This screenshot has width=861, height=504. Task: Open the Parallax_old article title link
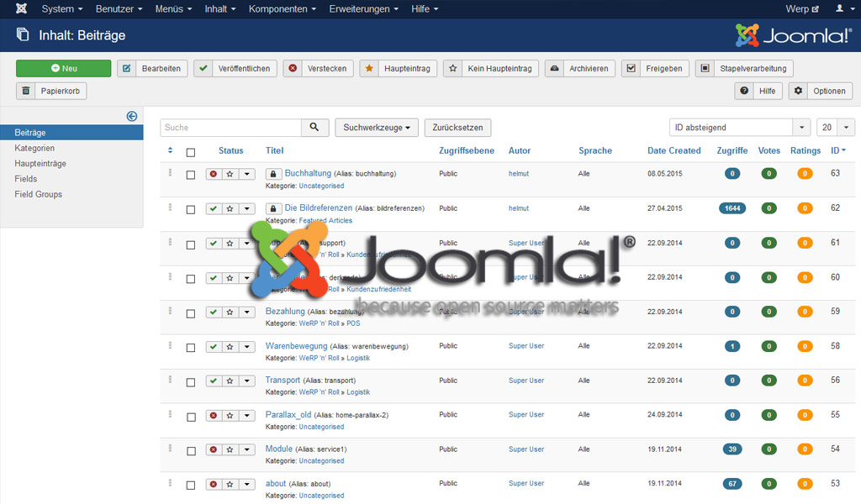288,414
